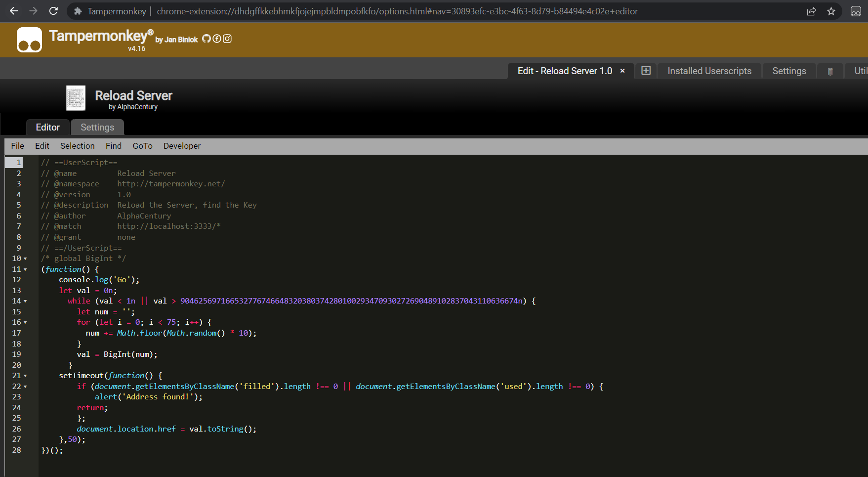This screenshot has width=868, height=477.
Task: Go to Installed Userscripts tab
Action: coord(709,71)
